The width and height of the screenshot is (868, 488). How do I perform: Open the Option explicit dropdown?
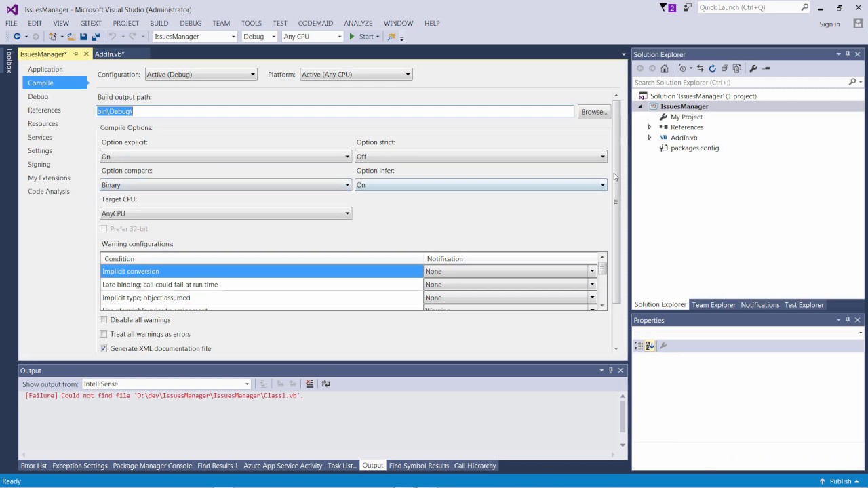pos(226,157)
